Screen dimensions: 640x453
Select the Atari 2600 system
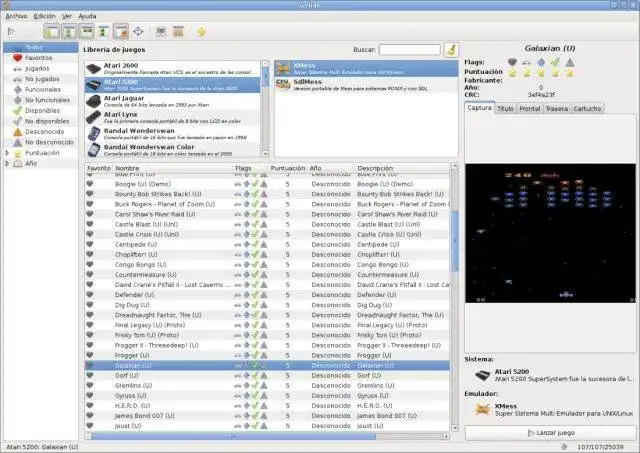172,69
